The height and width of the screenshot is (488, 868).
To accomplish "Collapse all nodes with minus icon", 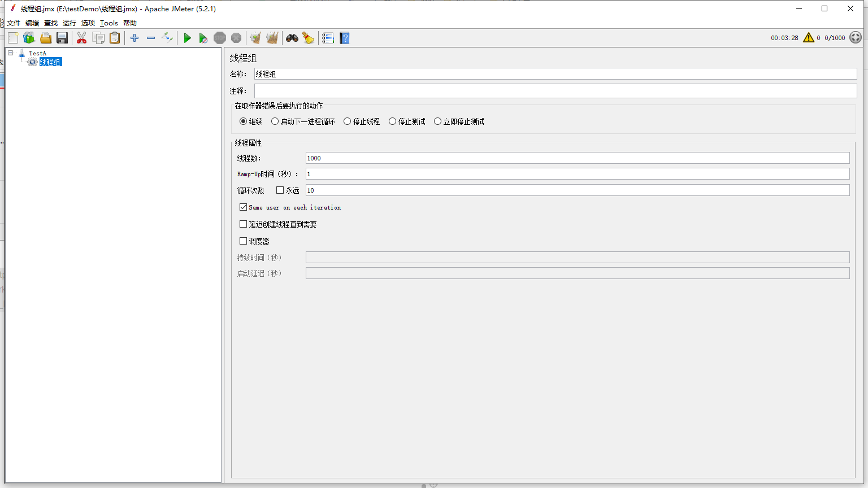I will tap(151, 38).
